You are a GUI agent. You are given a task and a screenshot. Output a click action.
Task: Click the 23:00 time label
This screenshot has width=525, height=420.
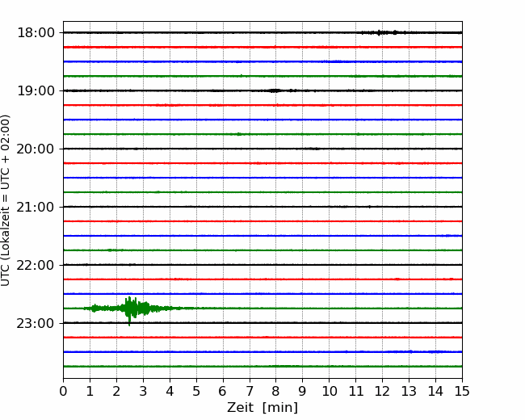tap(36, 323)
